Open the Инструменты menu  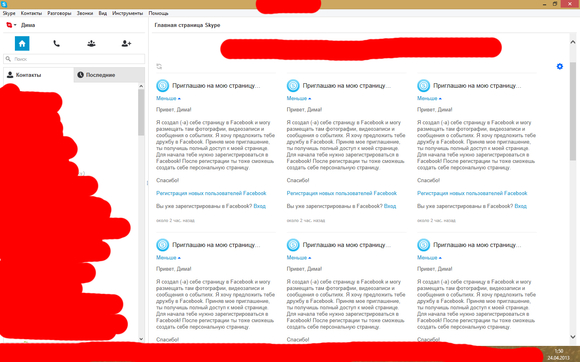(x=128, y=13)
